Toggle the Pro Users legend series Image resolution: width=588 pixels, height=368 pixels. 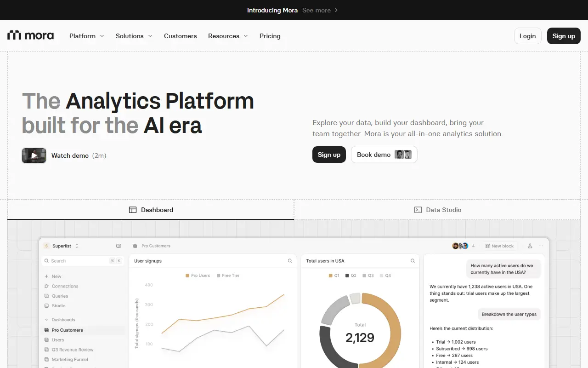pos(198,276)
